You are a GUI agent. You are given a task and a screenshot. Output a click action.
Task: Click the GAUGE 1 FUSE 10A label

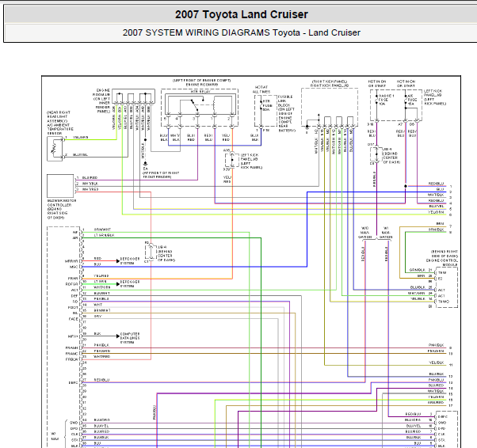[387, 100]
